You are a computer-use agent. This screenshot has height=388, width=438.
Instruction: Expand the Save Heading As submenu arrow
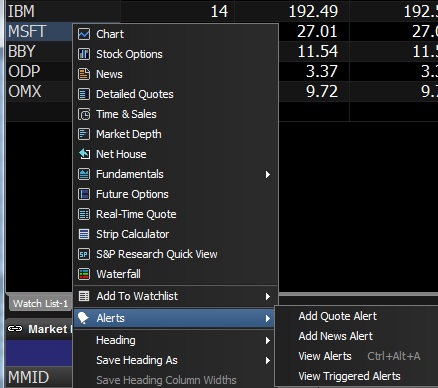[x=268, y=360]
